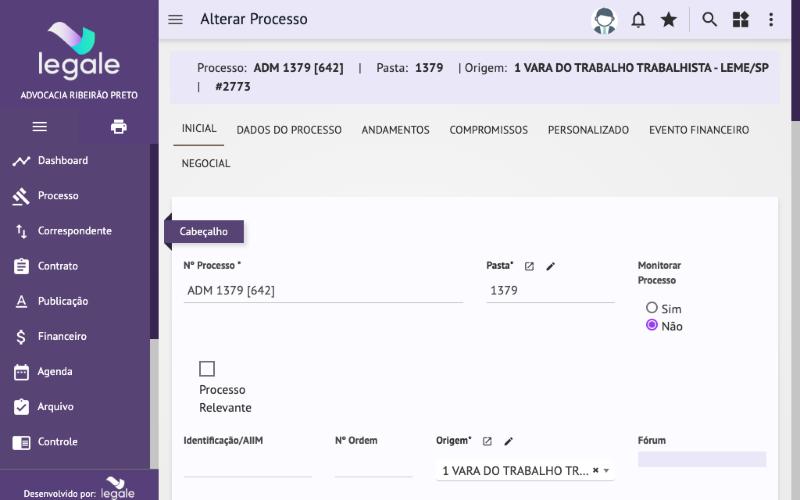Image resolution: width=800 pixels, height=500 pixels.
Task: Open the Andamentos tab
Action: coord(395,130)
